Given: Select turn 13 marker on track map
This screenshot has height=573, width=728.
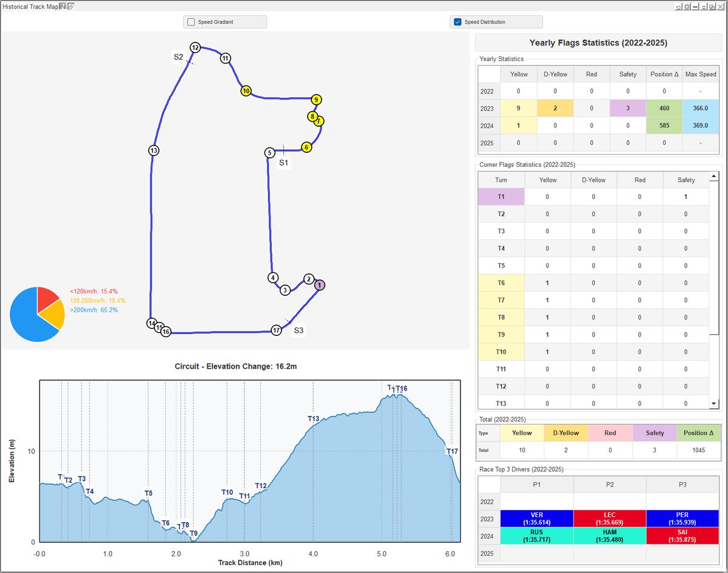Looking at the screenshot, I should 153,150.
